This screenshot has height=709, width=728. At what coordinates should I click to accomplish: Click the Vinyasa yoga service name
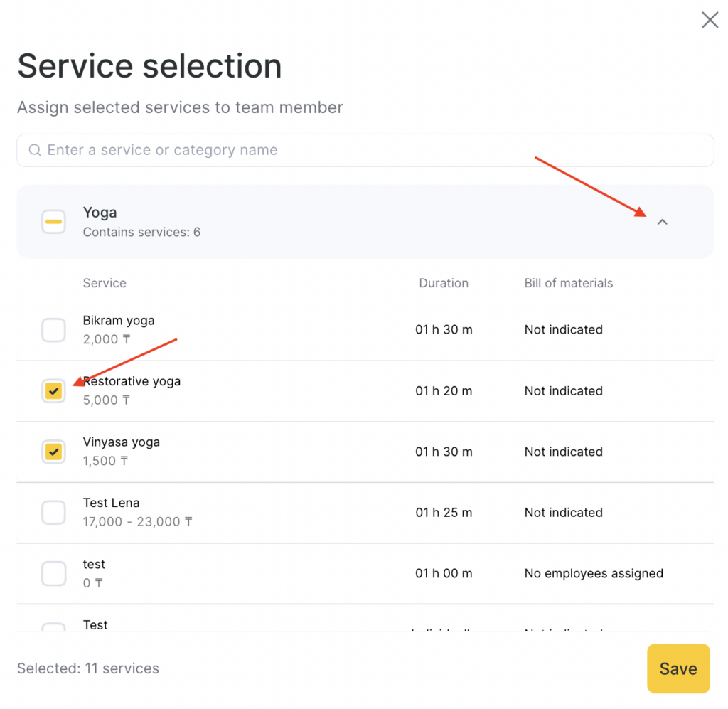[122, 442]
